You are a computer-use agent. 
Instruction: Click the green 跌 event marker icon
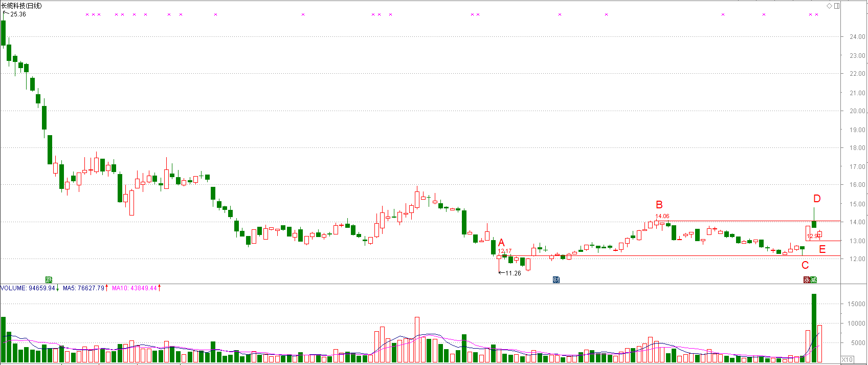point(49,280)
